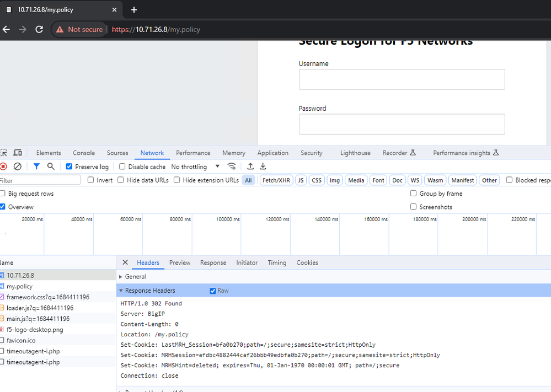
Task: Switch to the Console panel tab
Action: (x=84, y=153)
